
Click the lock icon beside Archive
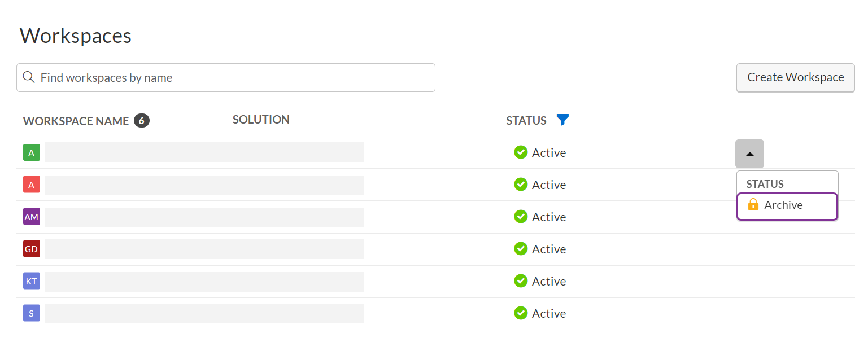point(753,205)
